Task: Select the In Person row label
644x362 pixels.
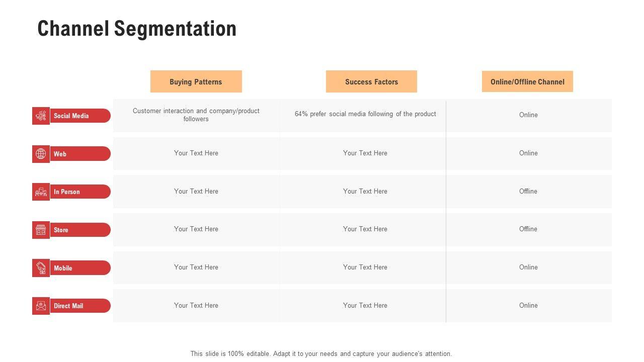Action: pyautogui.click(x=67, y=192)
